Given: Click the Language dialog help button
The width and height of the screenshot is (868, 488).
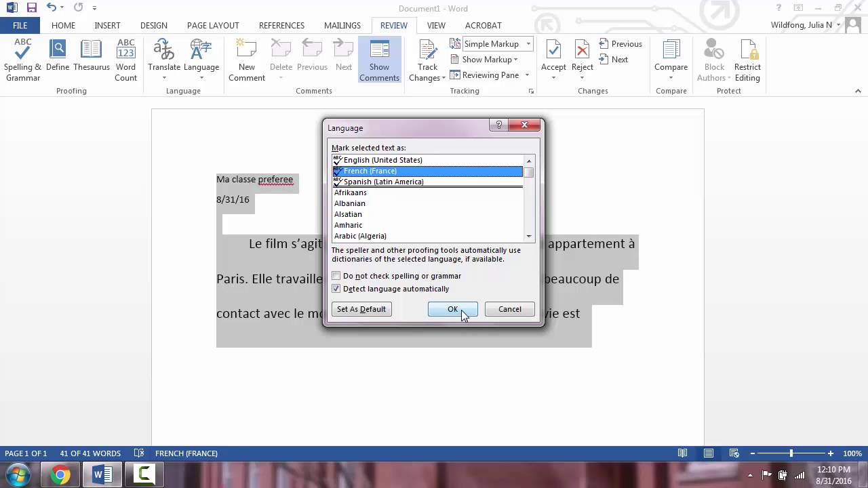Looking at the screenshot, I should click(498, 125).
